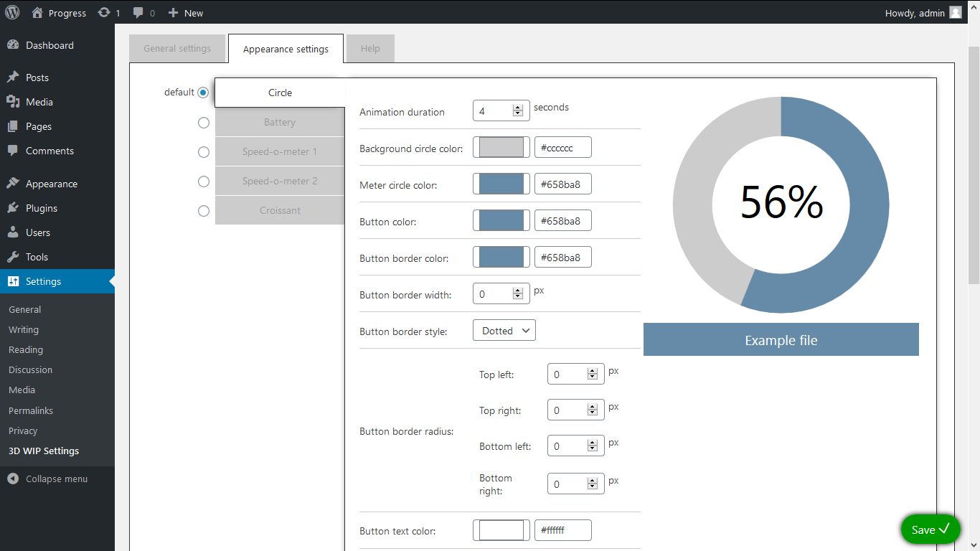Open the Reading settings link

tap(26, 350)
